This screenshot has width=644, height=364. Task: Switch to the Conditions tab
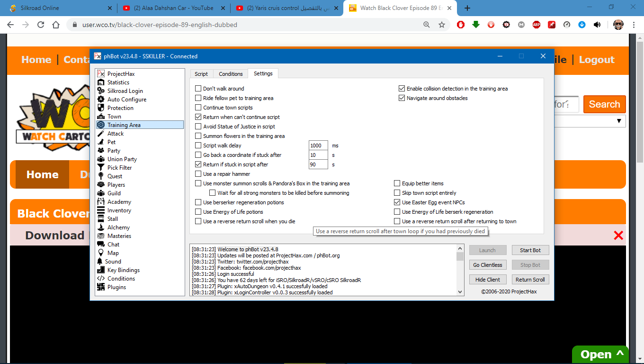(x=231, y=74)
